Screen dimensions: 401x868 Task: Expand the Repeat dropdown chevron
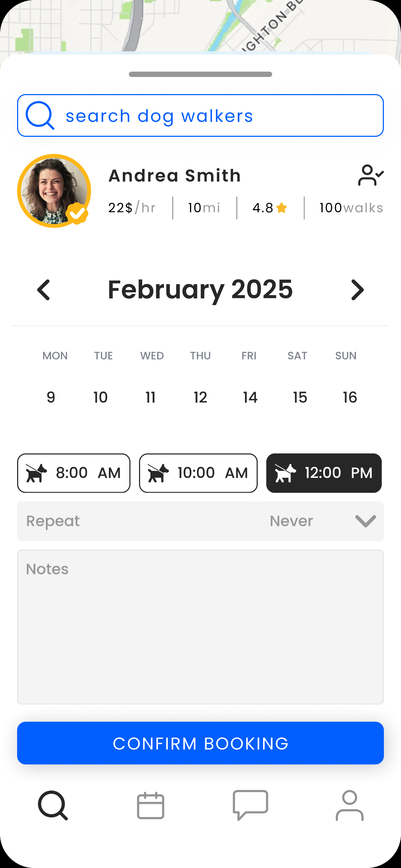(x=366, y=521)
